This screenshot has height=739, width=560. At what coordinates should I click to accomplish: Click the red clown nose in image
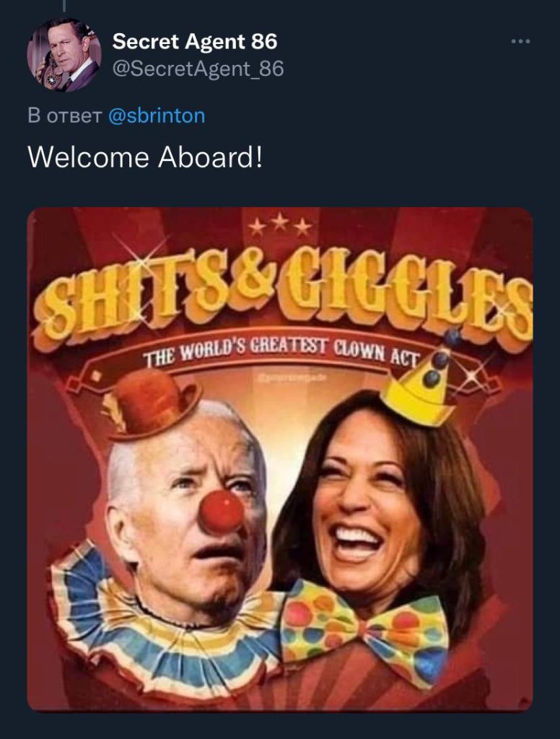(220, 512)
